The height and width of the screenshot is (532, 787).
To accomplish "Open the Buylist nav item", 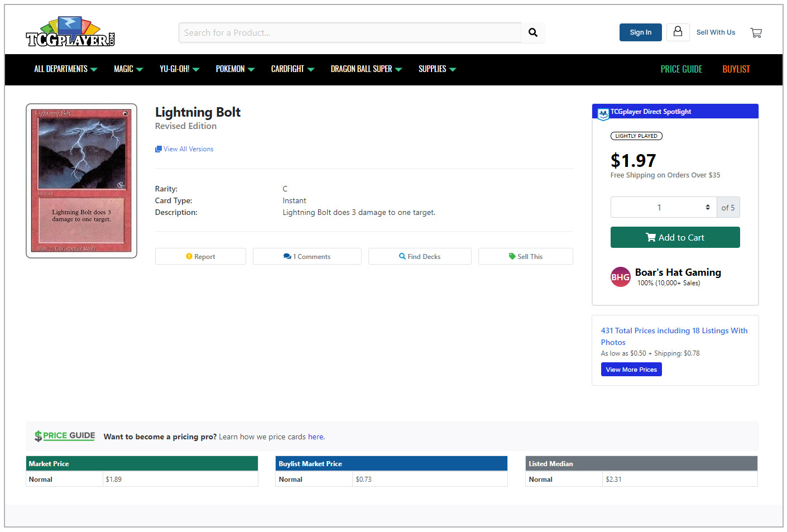I will (x=736, y=69).
